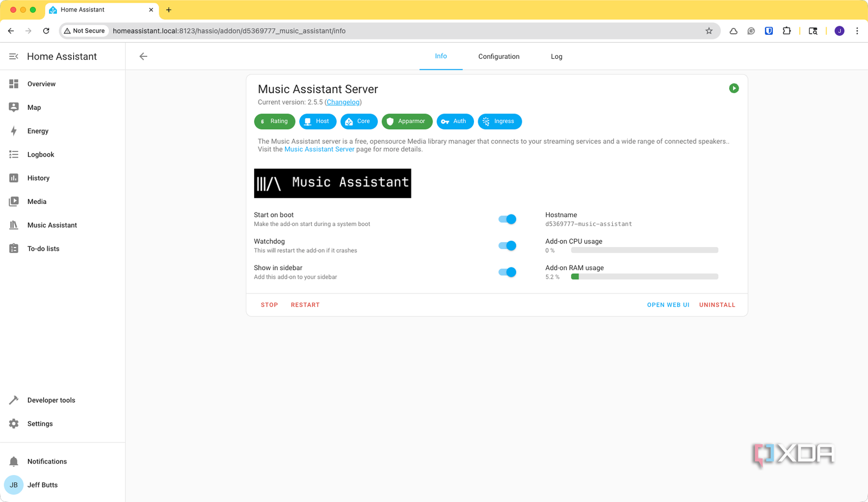The width and height of the screenshot is (868, 502).
Task: Collapse the Home Assistant sidebar
Action: [13, 56]
